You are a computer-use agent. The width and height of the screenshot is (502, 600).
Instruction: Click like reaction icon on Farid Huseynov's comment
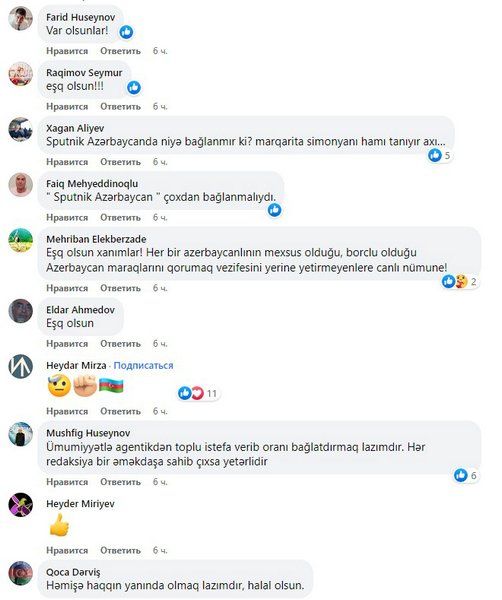[126, 32]
